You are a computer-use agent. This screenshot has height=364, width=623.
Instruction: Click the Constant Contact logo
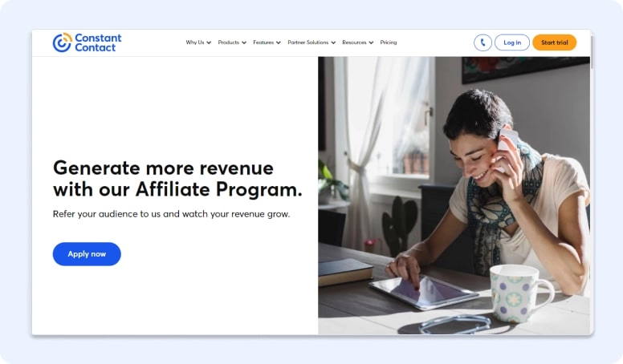point(87,42)
